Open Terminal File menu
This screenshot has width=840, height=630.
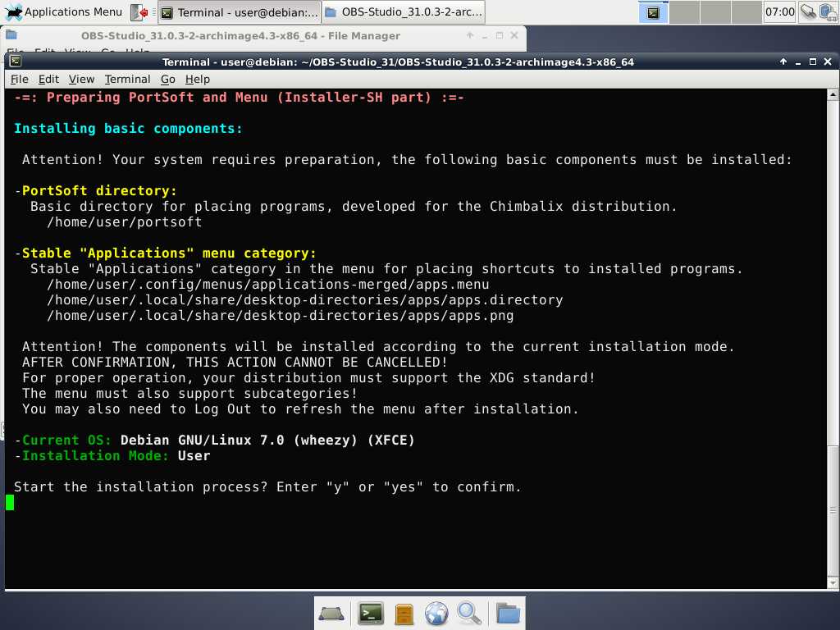point(20,80)
